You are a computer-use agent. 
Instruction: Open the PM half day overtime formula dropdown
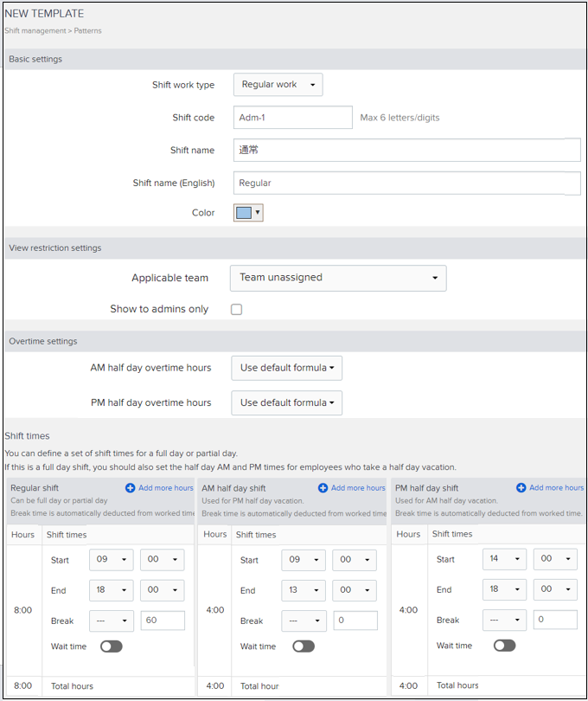pyautogui.click(x=286, y=402)
